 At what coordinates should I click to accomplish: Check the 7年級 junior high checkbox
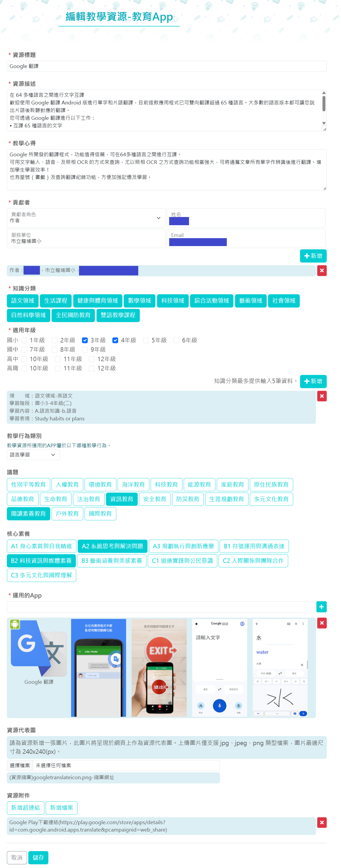click(x=24, y=350)
